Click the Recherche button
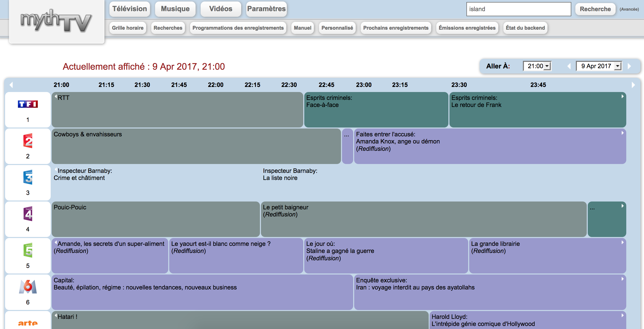The image size is (644, 329). (x=595, y=9)
